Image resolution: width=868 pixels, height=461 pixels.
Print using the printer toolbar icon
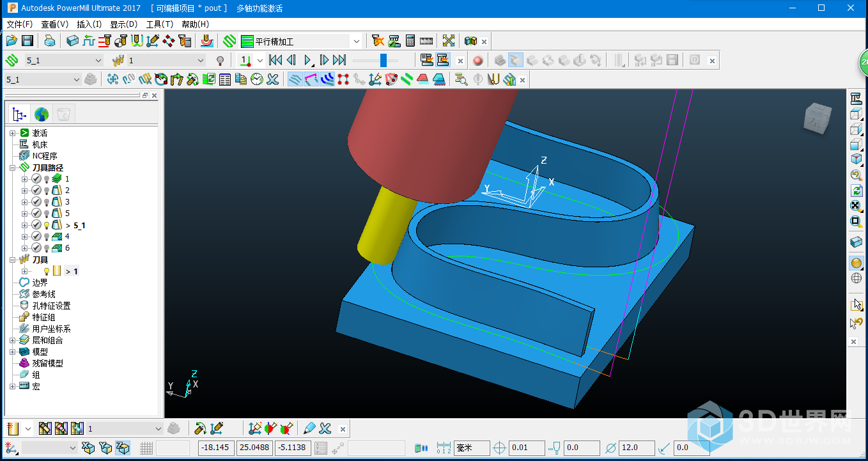(x=49, y=41)
